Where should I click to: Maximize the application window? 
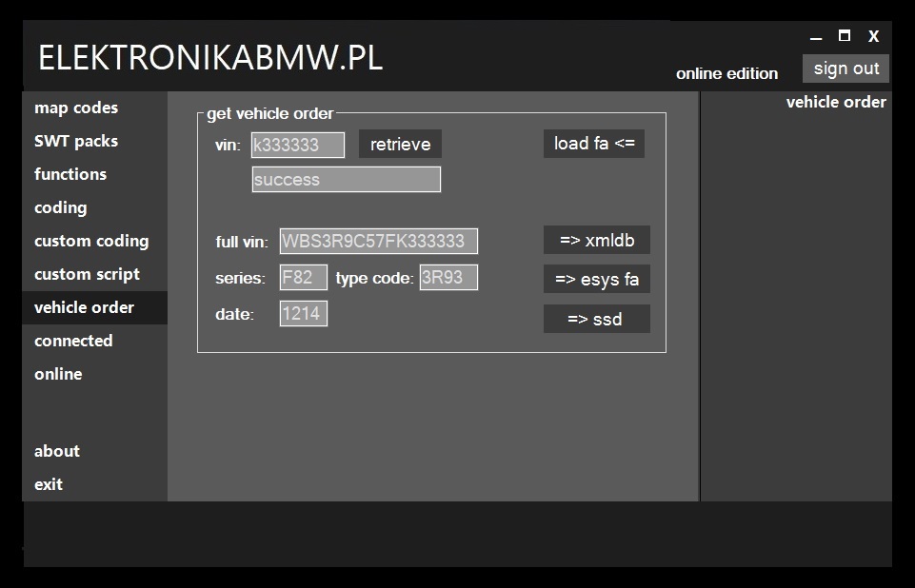[x=845, y=35]
